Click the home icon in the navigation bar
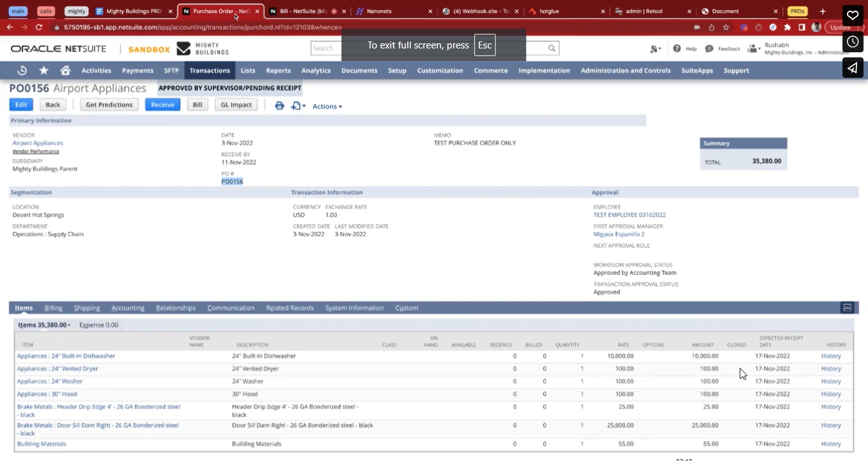 click(x=64, y=70)
